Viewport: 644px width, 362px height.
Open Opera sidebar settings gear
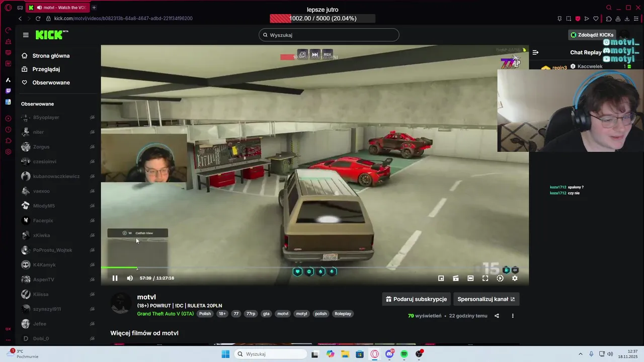[8, 152]
